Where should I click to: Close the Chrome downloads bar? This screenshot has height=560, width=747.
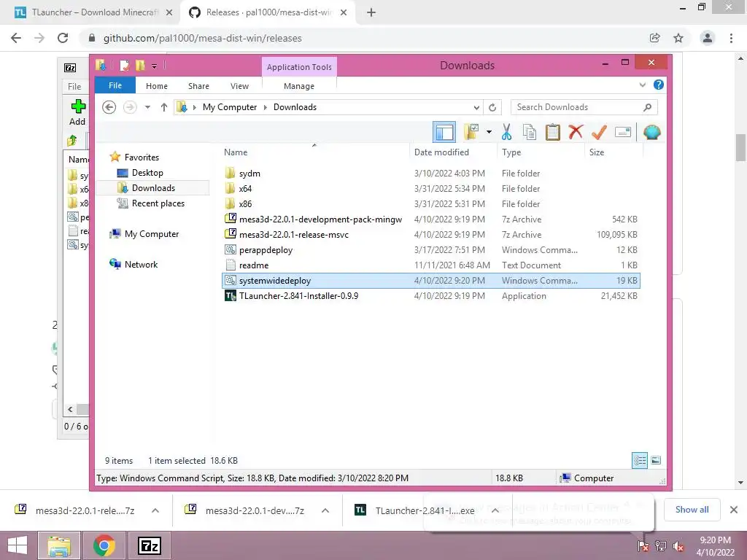point(734,510)
